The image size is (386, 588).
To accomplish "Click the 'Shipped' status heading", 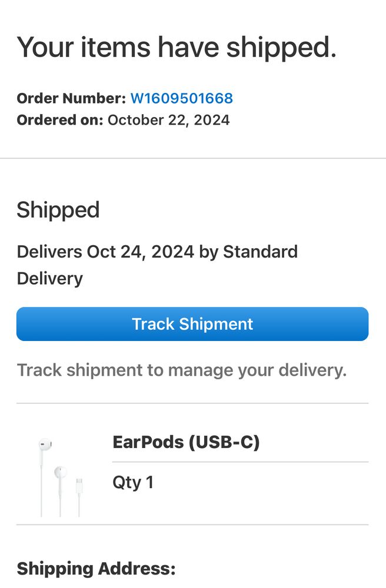I will (58, 210).
